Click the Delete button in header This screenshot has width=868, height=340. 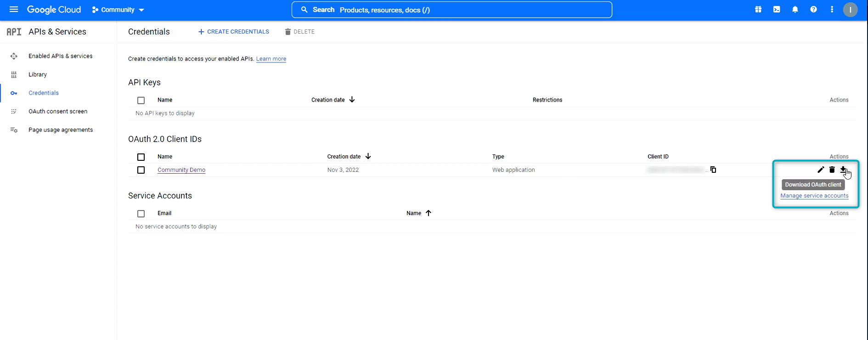[x=300, y=32]
